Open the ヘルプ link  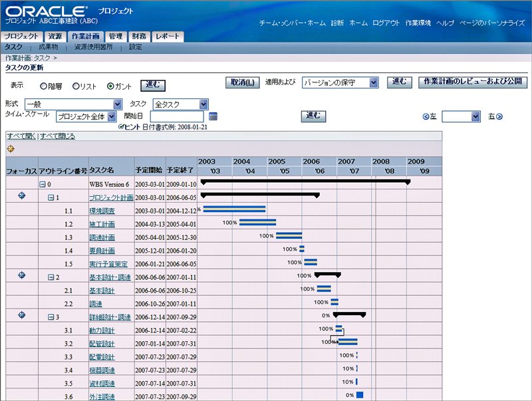[445, 23]
